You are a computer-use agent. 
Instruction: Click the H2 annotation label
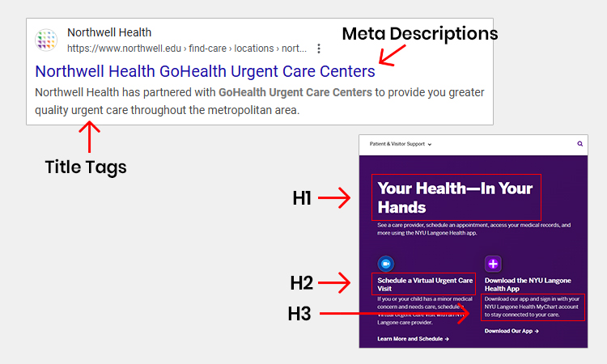303,283
